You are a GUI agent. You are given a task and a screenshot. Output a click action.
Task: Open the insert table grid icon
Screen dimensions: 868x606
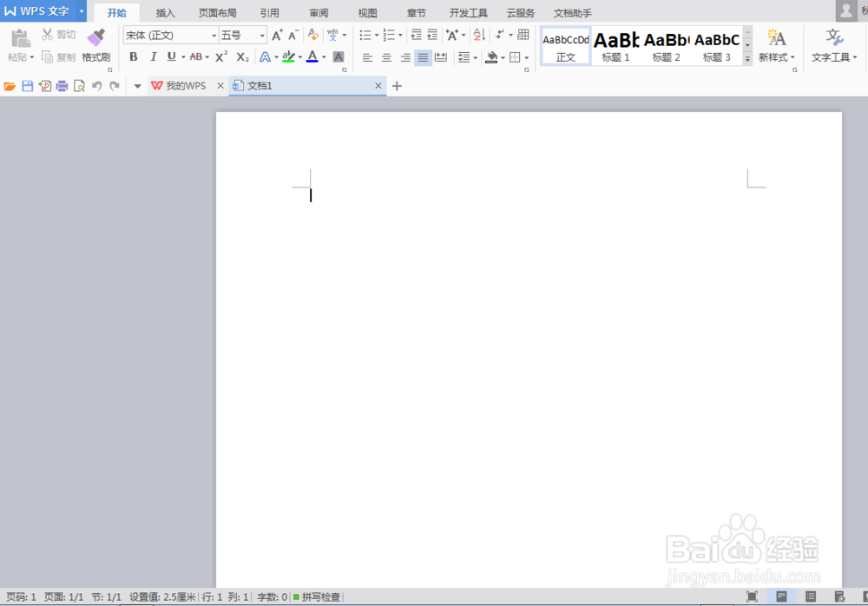pyautogui.click(x=523, y=35)
